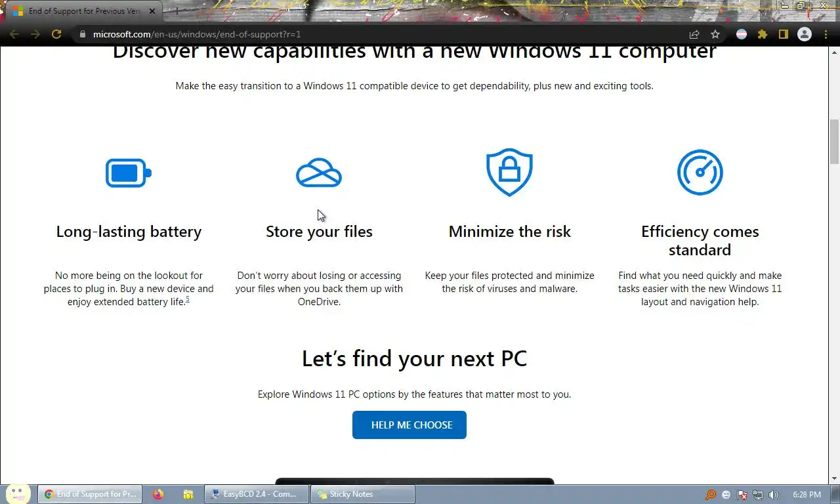
Task: Click the Minimize the risk heading
Action: 509,232
